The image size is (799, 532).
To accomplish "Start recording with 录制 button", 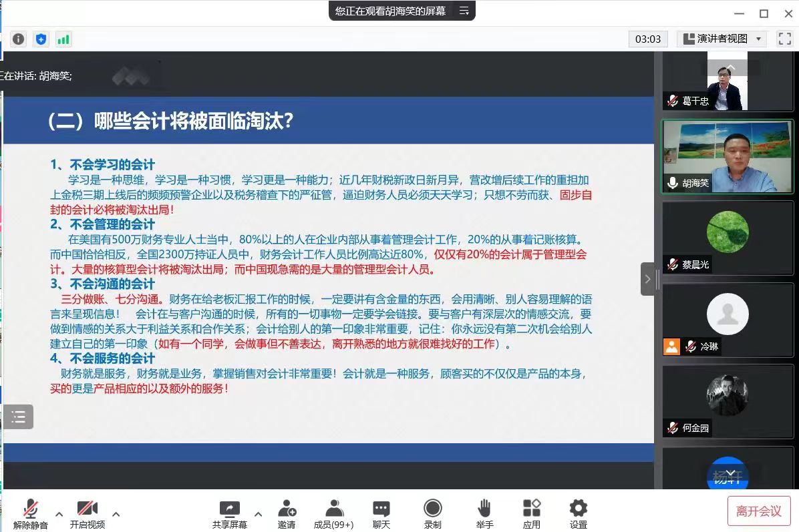I will pos(433,513).
